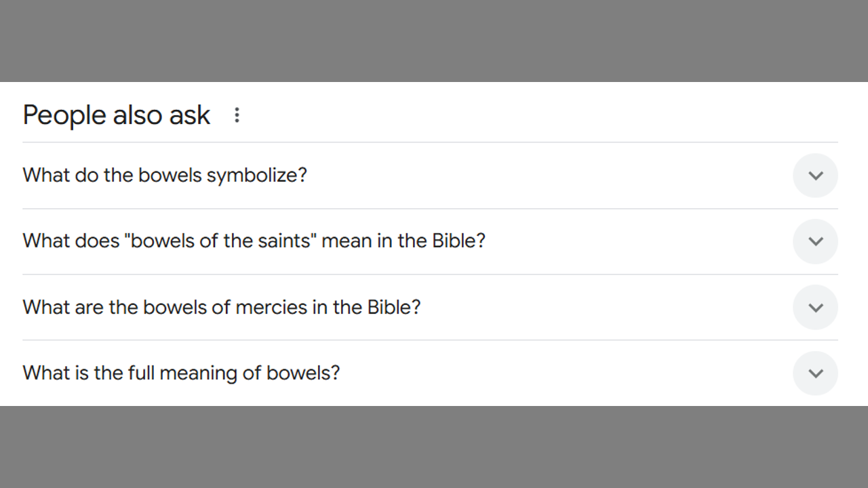Click the "People also ask" heading
Screen dimensions: 868x488
click(x=117, y=115)
